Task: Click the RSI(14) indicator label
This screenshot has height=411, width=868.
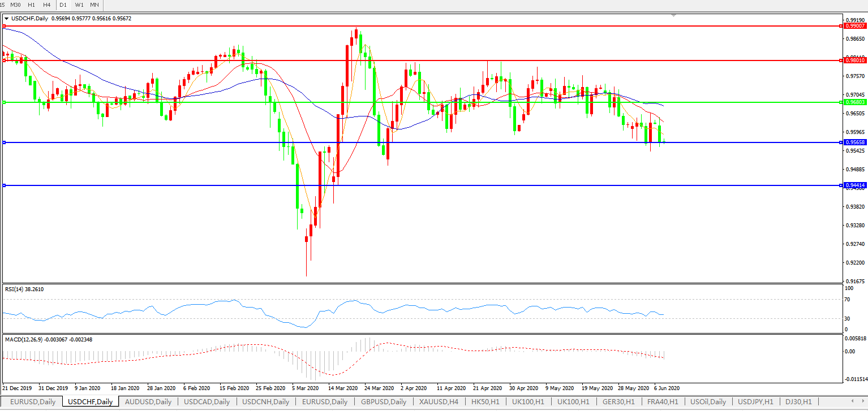Action: [24, 289]
